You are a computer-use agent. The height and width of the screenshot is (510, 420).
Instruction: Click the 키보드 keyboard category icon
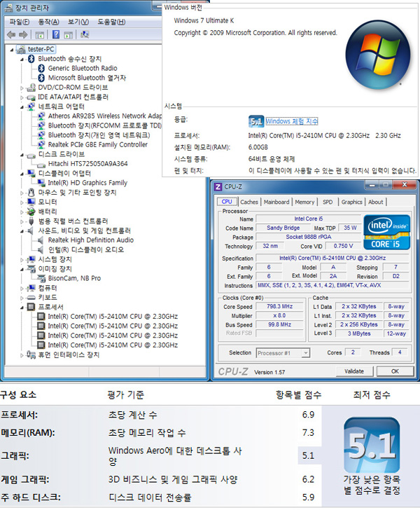point(31,297)
